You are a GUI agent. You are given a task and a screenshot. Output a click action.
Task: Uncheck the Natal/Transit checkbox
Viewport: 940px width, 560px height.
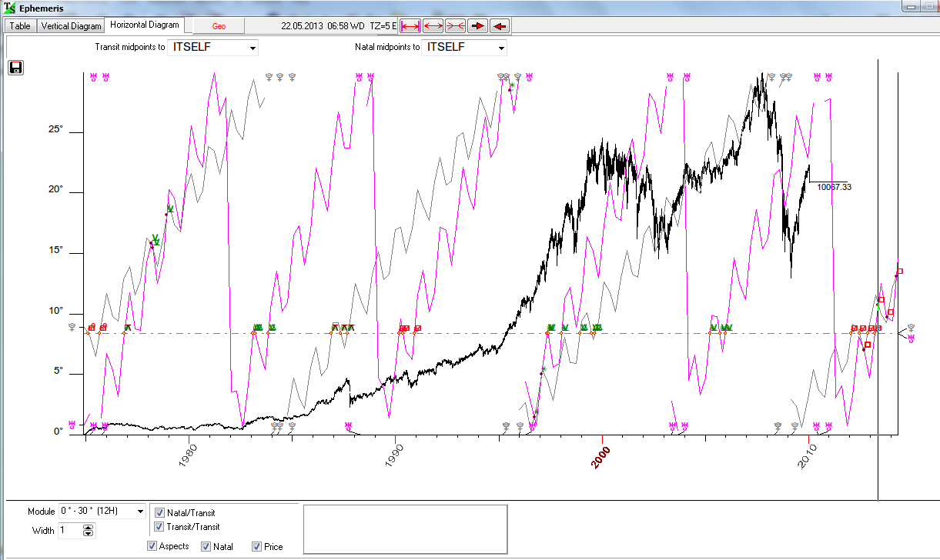pyautogui.click(x=159, y=513)
